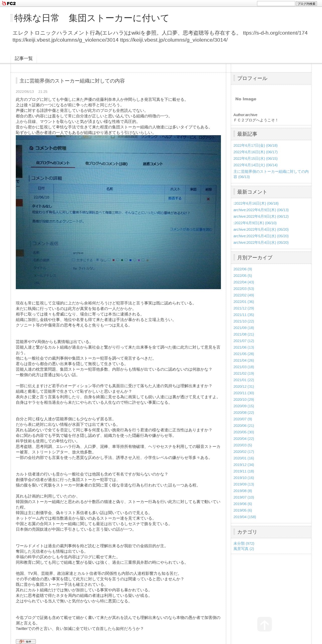This screenshot has width=322, height=644.
Task: Open recent post 2022年6月16日(木) (06/17)
Action: coord(255,152)
